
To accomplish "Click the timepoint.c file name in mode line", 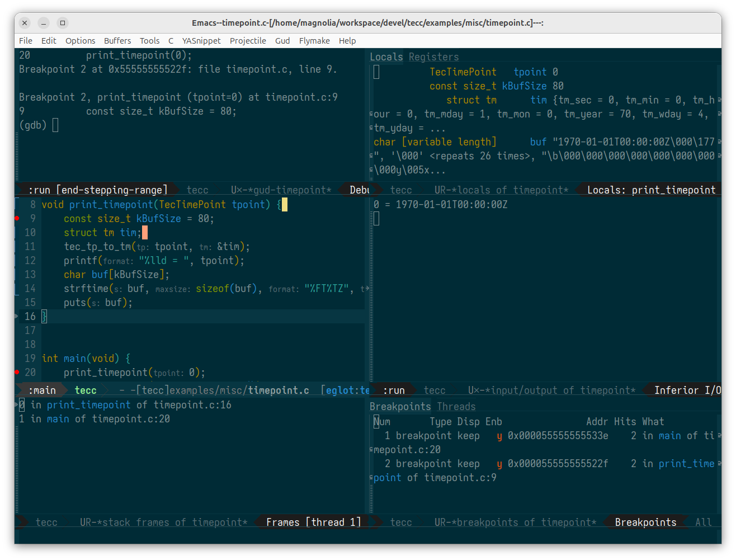I will click(279, 390).
